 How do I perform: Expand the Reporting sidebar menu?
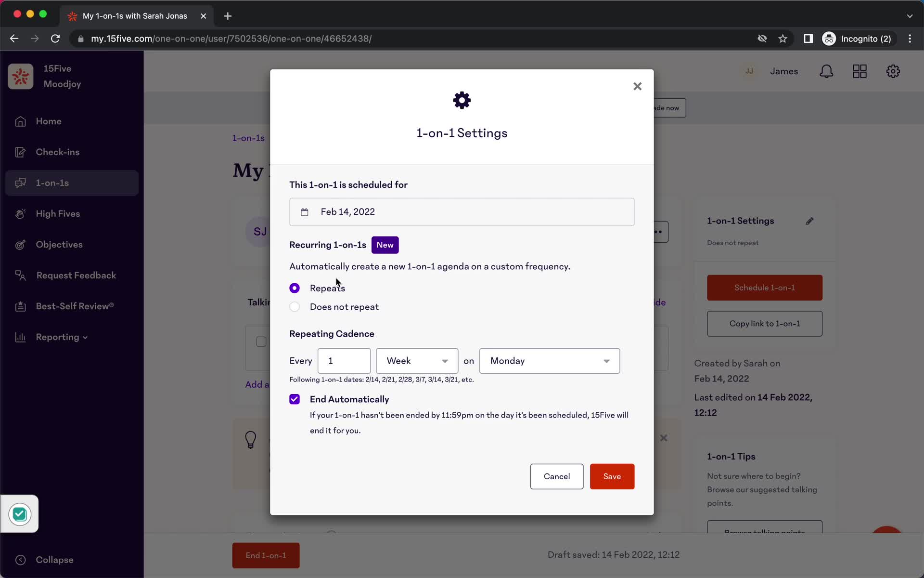72,337
